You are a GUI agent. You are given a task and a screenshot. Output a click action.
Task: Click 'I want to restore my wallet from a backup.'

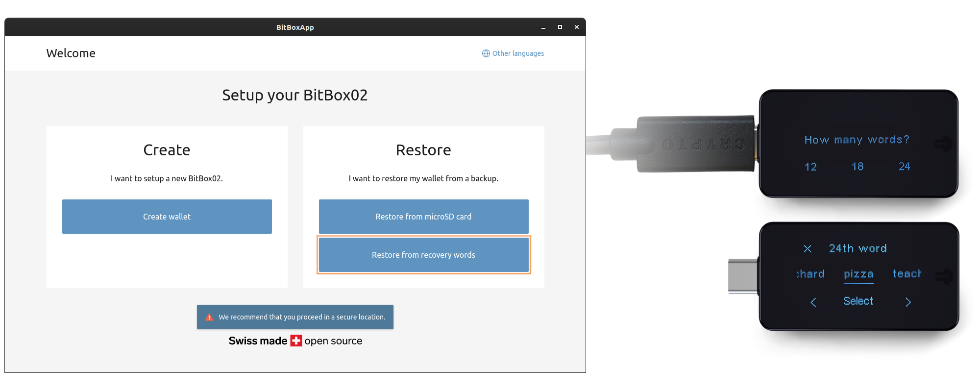pyautogui.click(x=423, y=178)
